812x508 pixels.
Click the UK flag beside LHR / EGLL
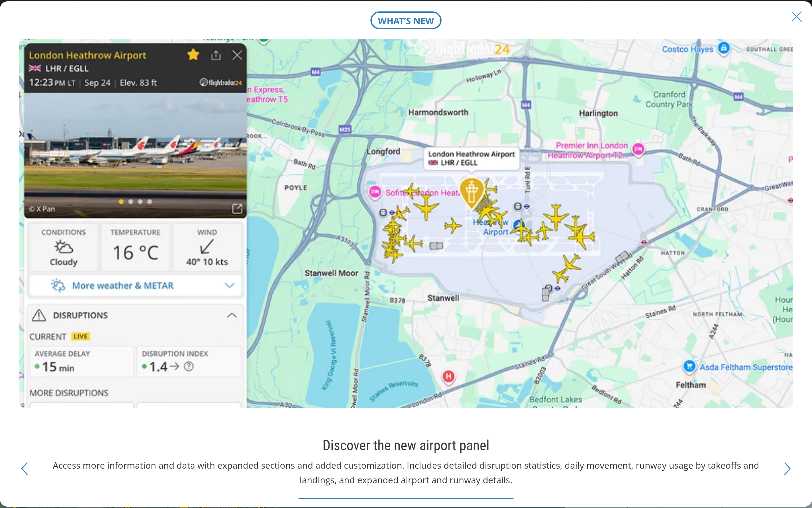click(35, 68)
